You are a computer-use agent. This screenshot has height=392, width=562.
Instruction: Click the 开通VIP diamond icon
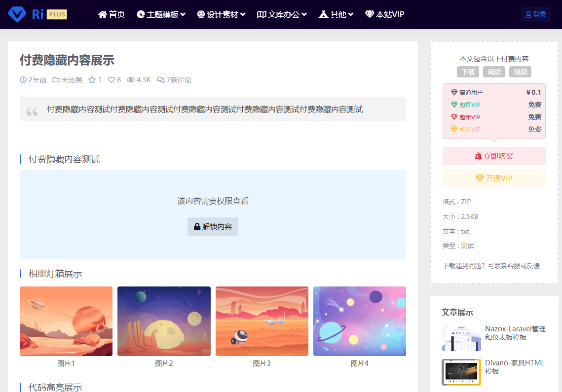(480, 178)
